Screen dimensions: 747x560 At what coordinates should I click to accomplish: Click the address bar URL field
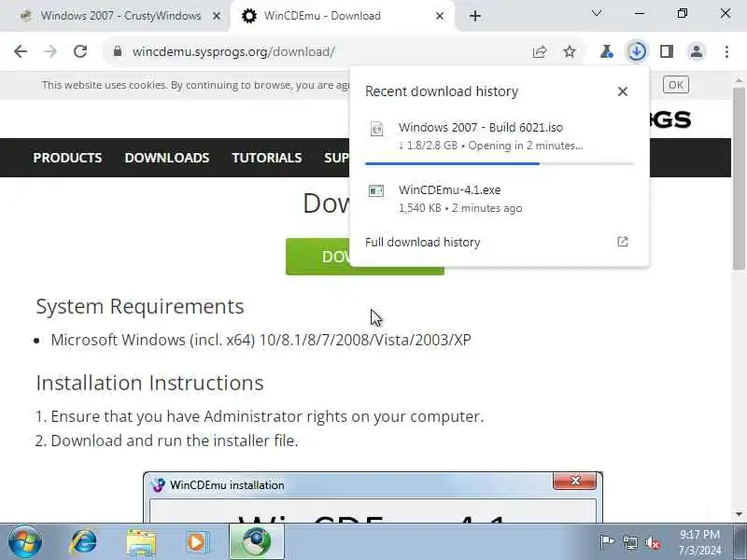click(233, 51)
